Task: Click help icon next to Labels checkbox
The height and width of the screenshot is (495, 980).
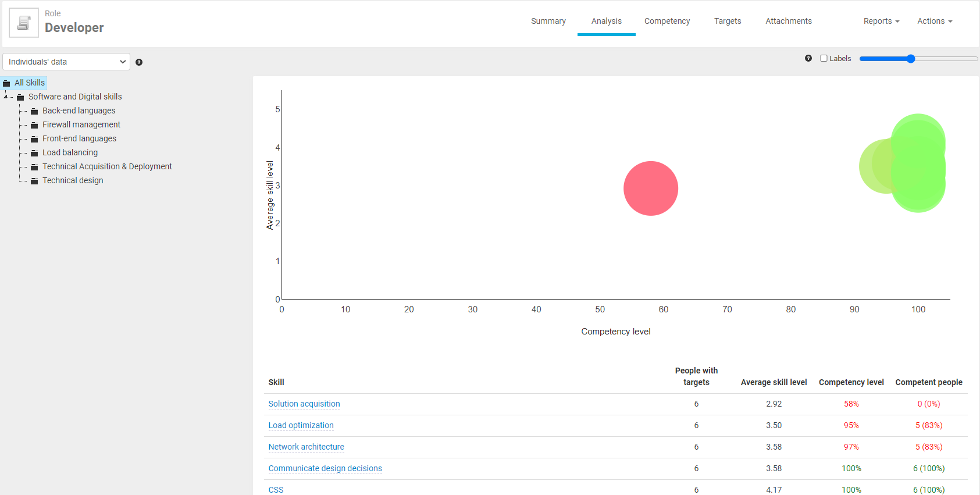Action: [808, 58]
